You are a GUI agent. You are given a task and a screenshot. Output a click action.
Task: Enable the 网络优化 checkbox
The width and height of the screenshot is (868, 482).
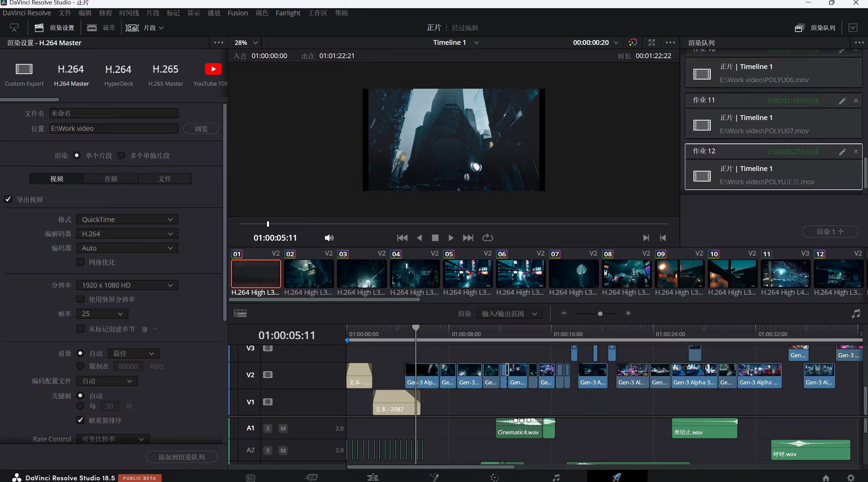point(80,262)
